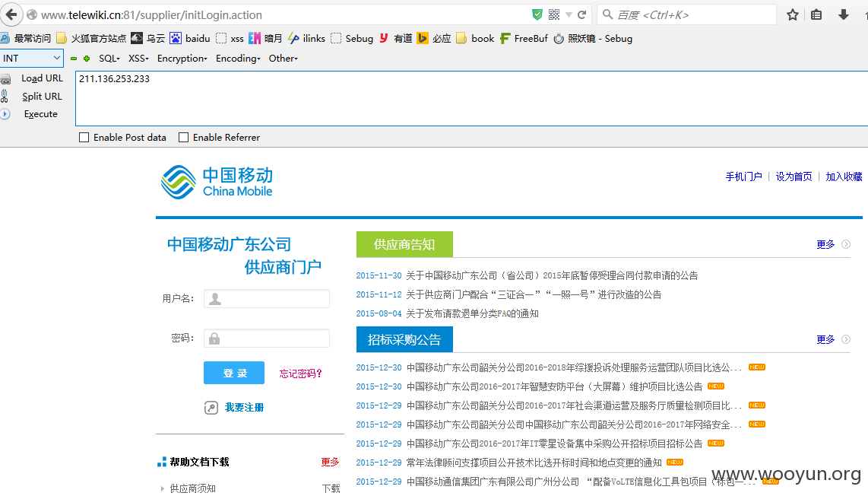Click Execute in HackBar
The height and width of the screenshot is (496, 868).
pos(40,114)
